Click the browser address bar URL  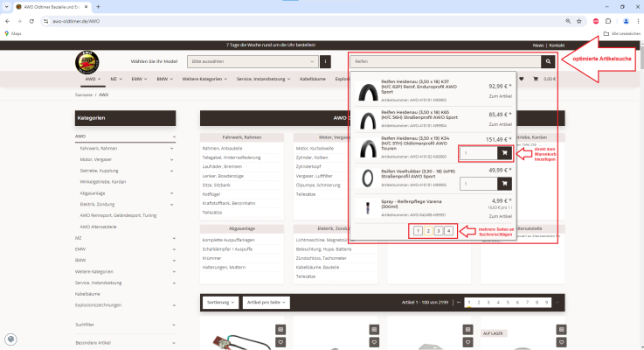coord(76,21)
